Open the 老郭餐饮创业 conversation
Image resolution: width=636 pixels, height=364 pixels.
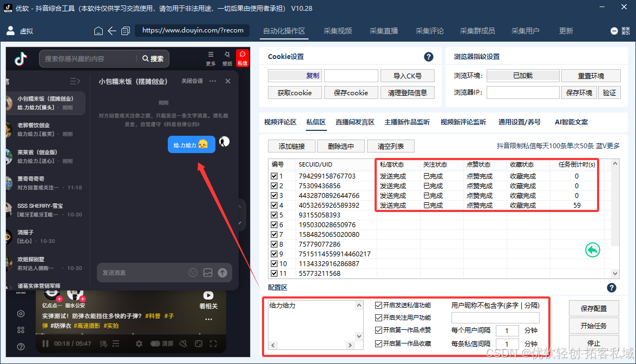pos(44,129)
